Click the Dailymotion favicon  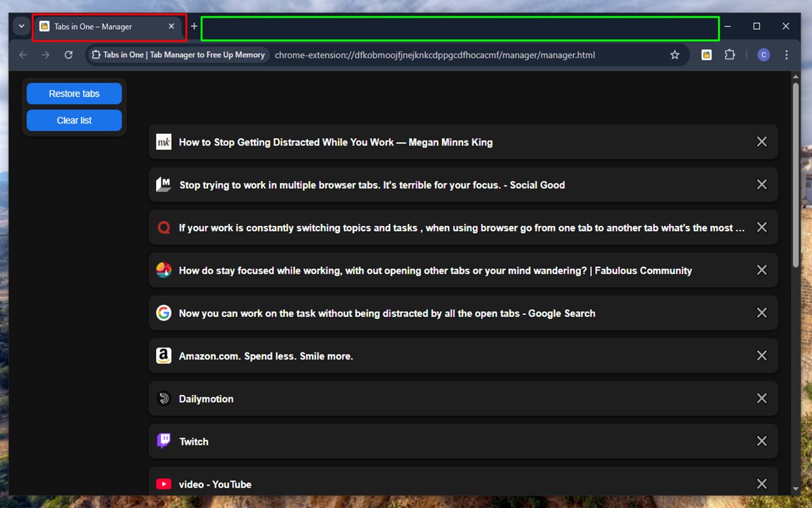[164, 398]
